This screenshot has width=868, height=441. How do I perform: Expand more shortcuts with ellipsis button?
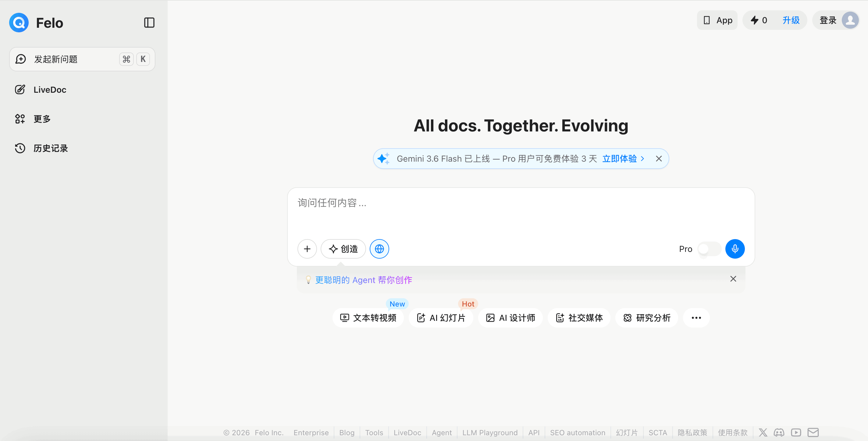coord(696,317)
